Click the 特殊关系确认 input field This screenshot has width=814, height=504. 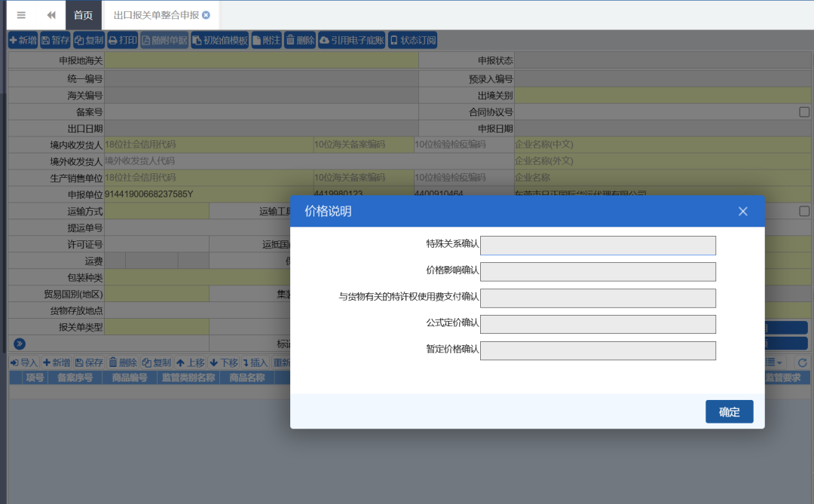[x=598, y=246]
